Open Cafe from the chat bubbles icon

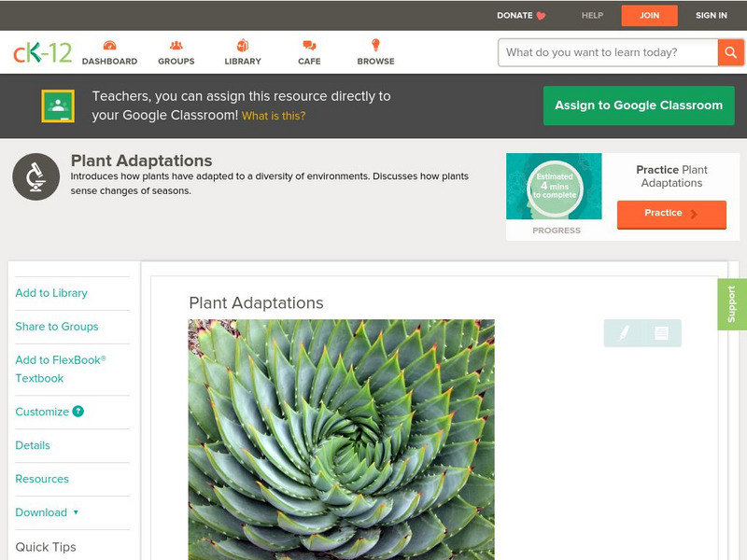coord(309,46)
